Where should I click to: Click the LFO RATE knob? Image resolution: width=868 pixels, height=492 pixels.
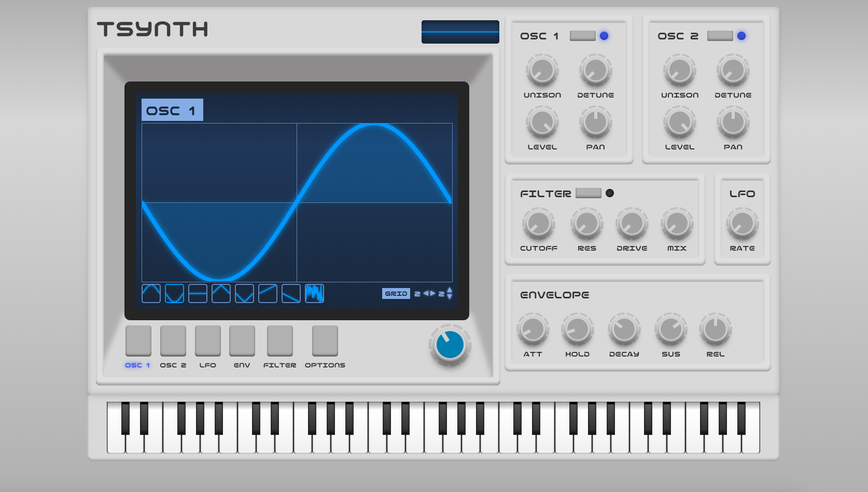tap(743, 224)
